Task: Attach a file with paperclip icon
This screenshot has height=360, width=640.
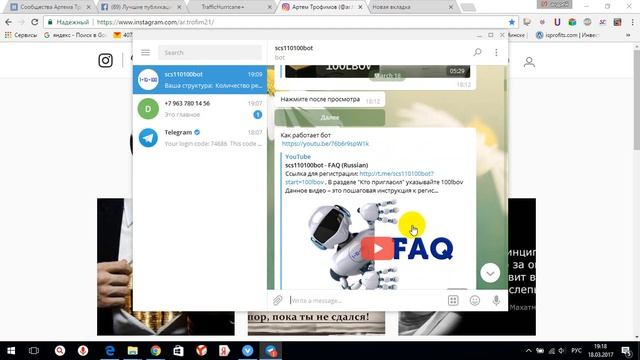Action: 278,300
